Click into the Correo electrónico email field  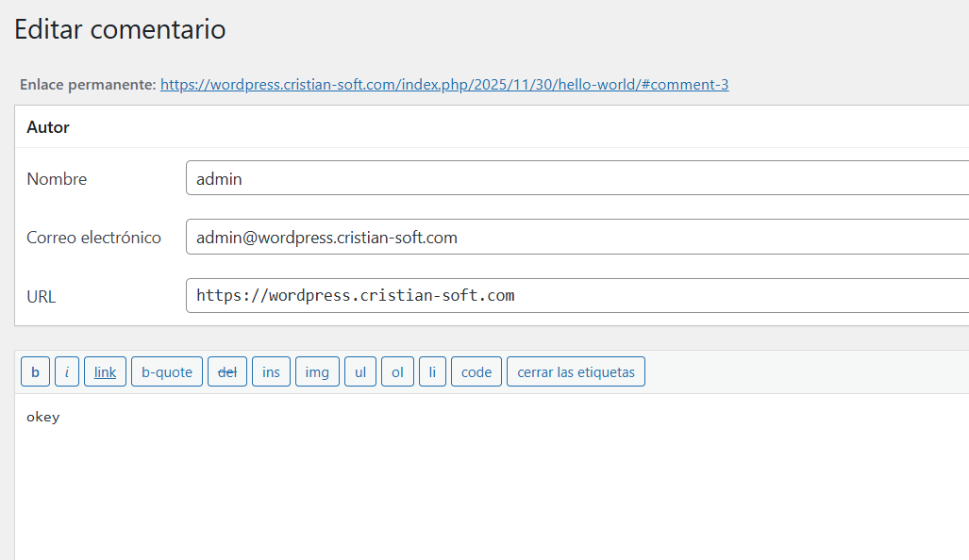pos(576,238)
